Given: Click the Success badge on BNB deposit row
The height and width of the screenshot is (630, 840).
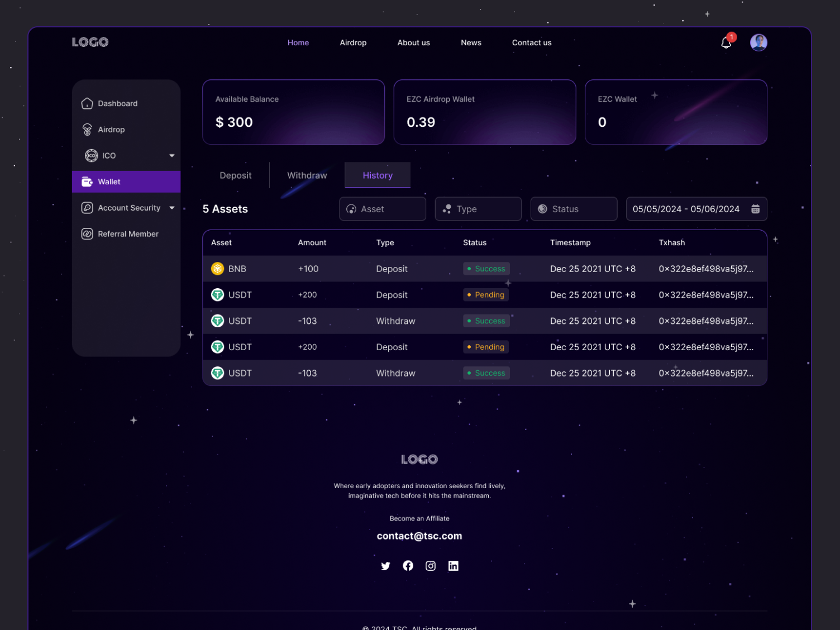Looking at the screenshot, I should [486, 269].
